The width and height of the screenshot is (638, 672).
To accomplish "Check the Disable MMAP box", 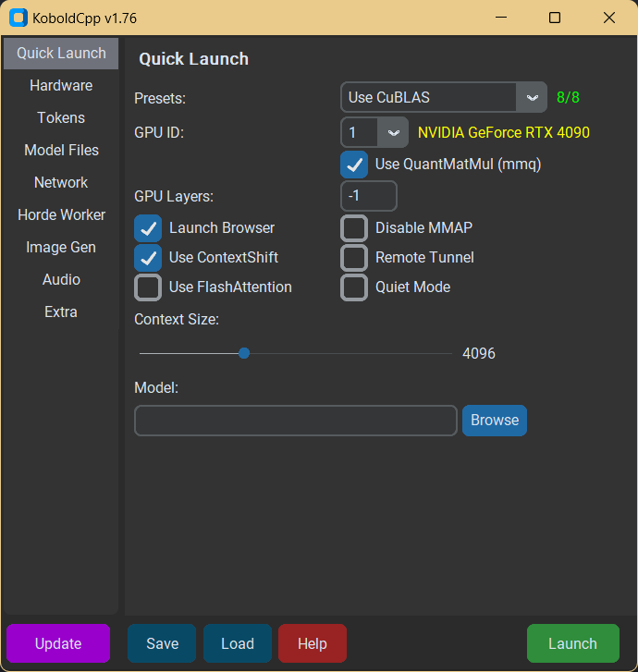I will [354, 228].
